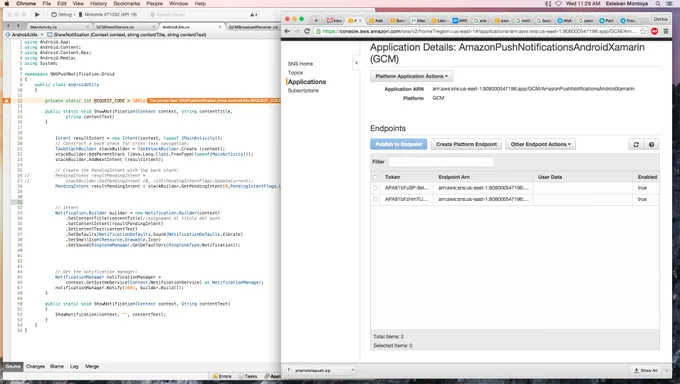The height and width of the screenshot is (384, 680).
Task: Open the Chrome hamburger menu
Action: pos(666,31)
